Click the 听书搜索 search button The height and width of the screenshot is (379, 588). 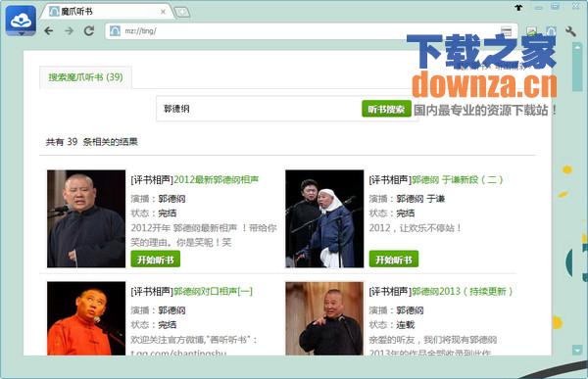pyautogui.click(x=386, y=109)
